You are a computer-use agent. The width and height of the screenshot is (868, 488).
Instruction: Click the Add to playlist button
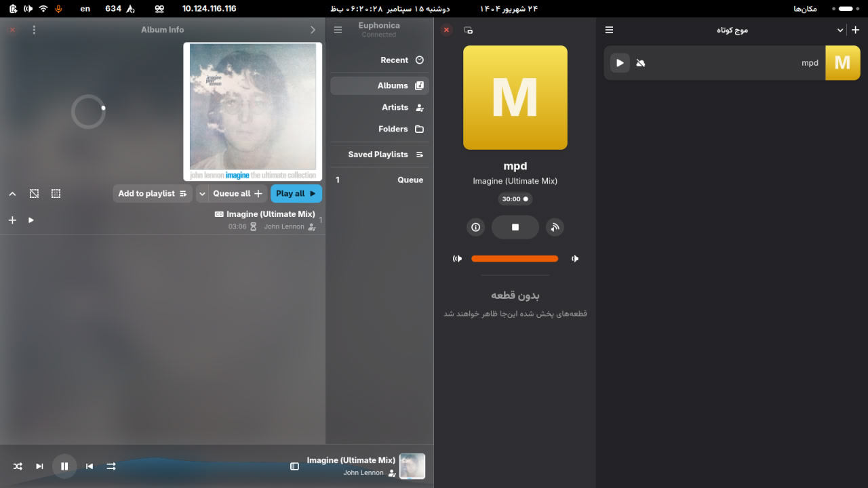pos(152,194)
